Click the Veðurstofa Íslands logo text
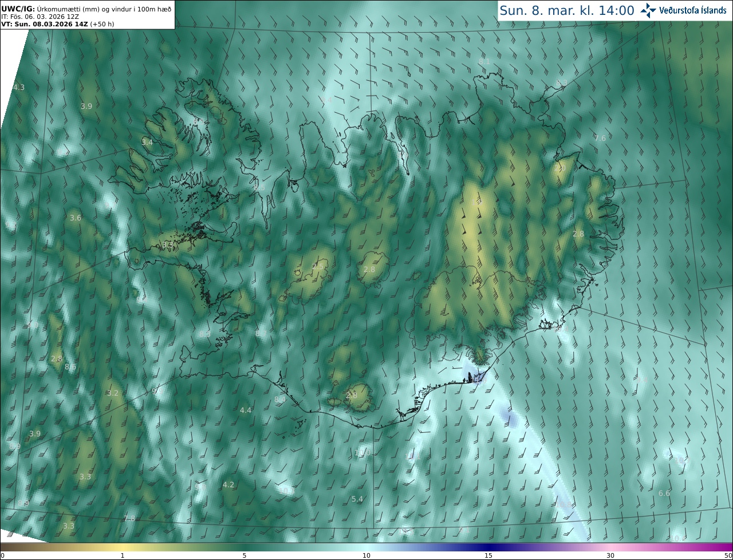 coord(692,10)
